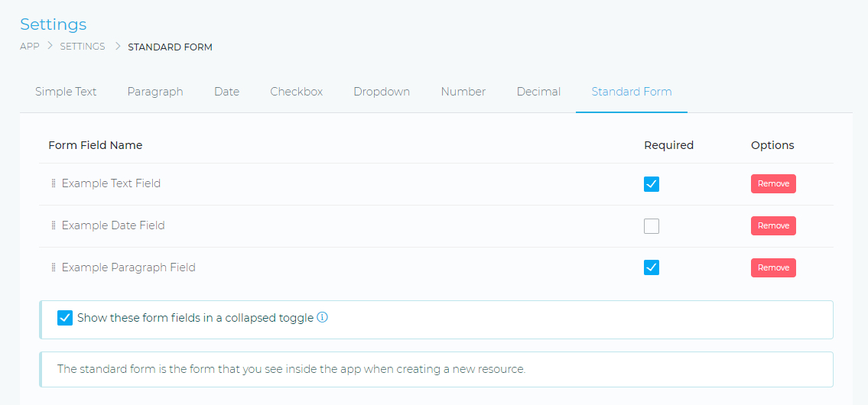
Task: Remove the Example Paragraph Field
Action: pyautogui.click(x=773, y=267)
